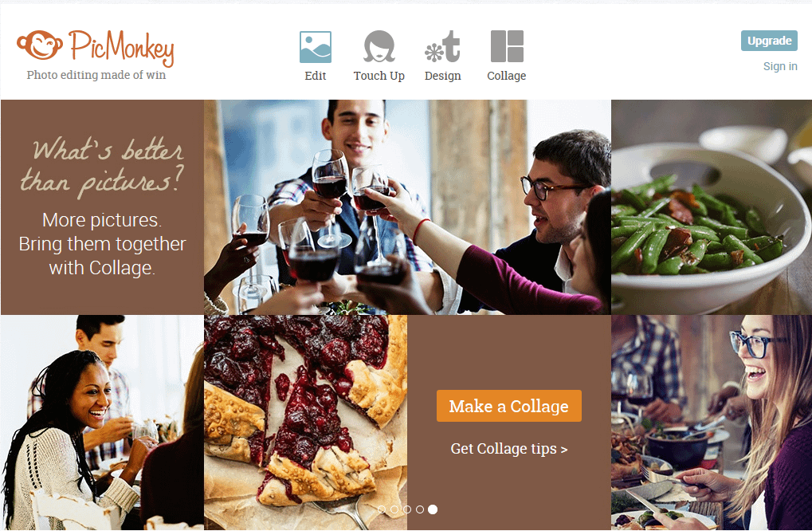Open the Design tool icon
This screenshot has width=812, height=531.
442,46
